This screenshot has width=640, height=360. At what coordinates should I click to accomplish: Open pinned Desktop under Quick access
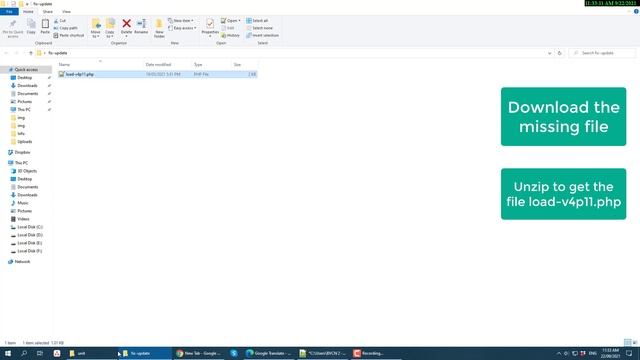pos(24,78)
